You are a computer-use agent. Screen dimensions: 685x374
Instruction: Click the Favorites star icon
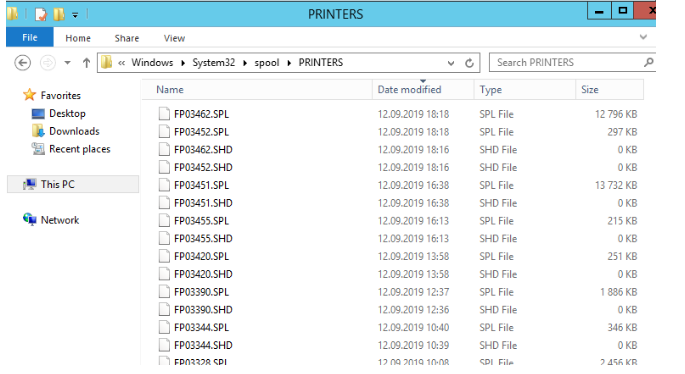tap(29, 95)
